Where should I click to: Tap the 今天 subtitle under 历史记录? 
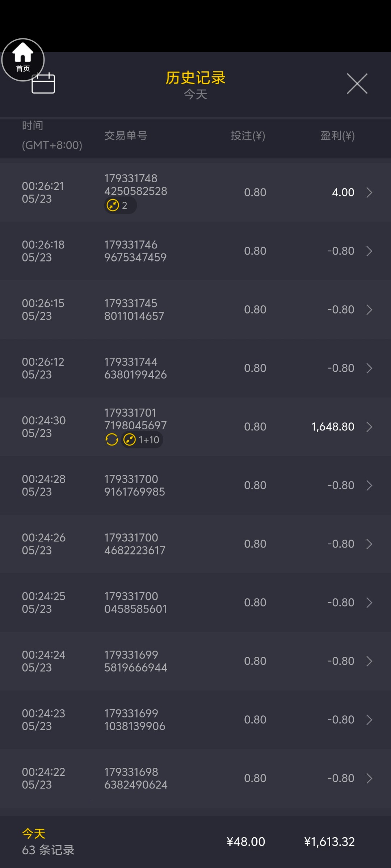click(x=195, y=94)
